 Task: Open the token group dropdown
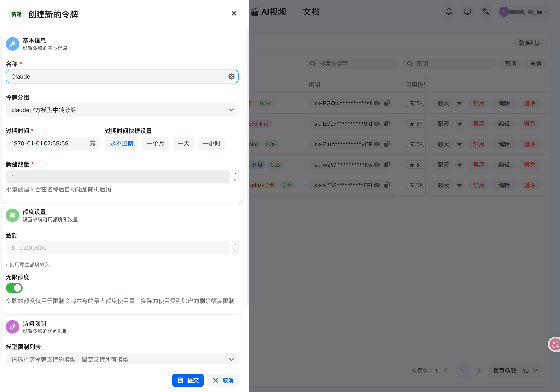[122, 110]
